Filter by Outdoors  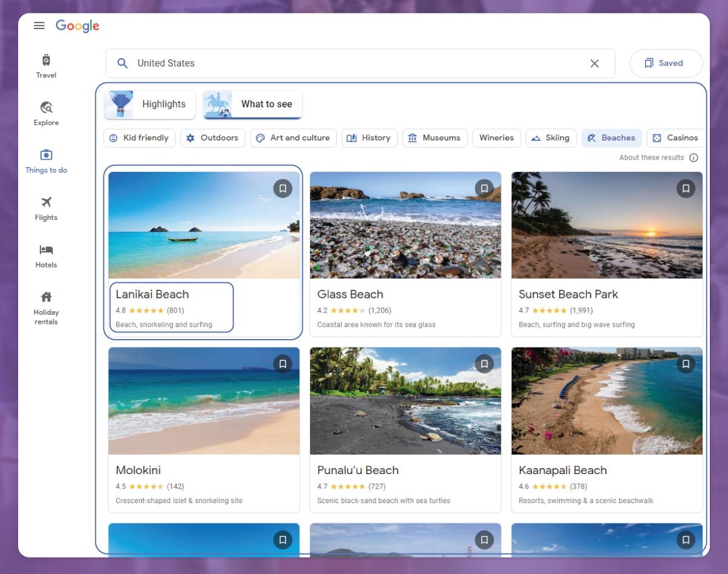pos(213,138)
